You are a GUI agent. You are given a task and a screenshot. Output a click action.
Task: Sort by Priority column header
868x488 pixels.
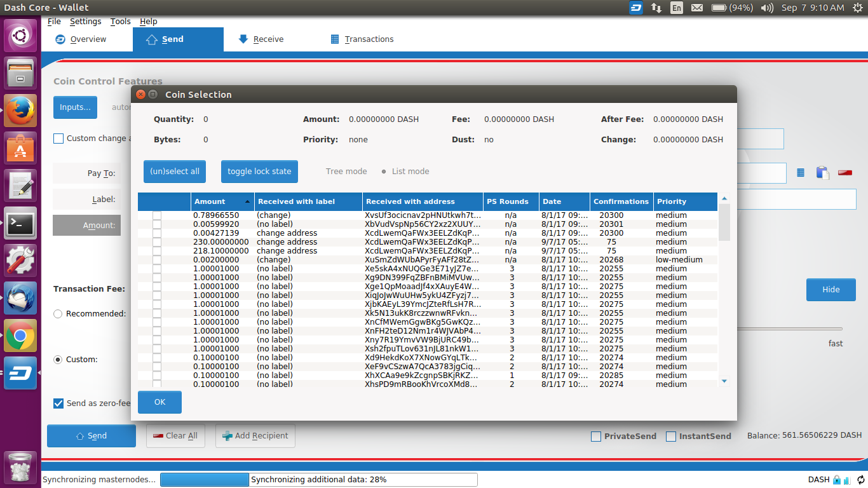685,201
